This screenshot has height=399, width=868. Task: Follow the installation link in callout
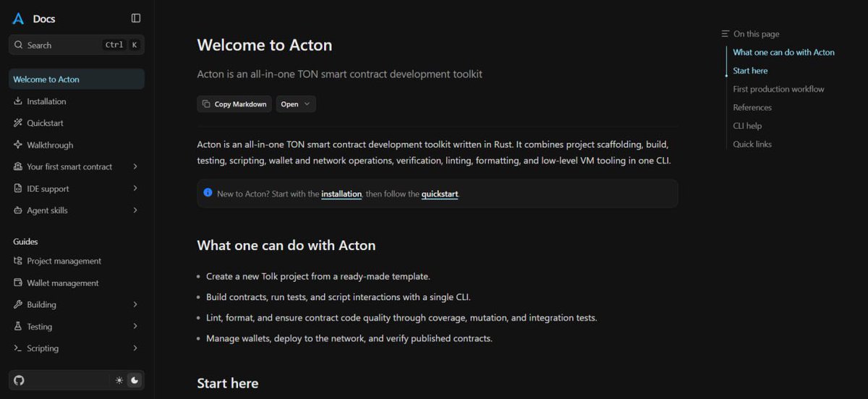click(341, 194)
